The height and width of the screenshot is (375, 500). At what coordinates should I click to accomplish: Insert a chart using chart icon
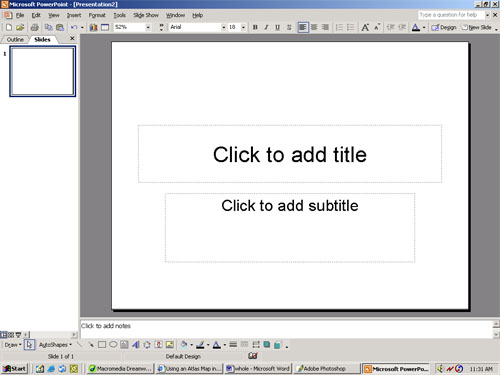(x=94, y=27)
